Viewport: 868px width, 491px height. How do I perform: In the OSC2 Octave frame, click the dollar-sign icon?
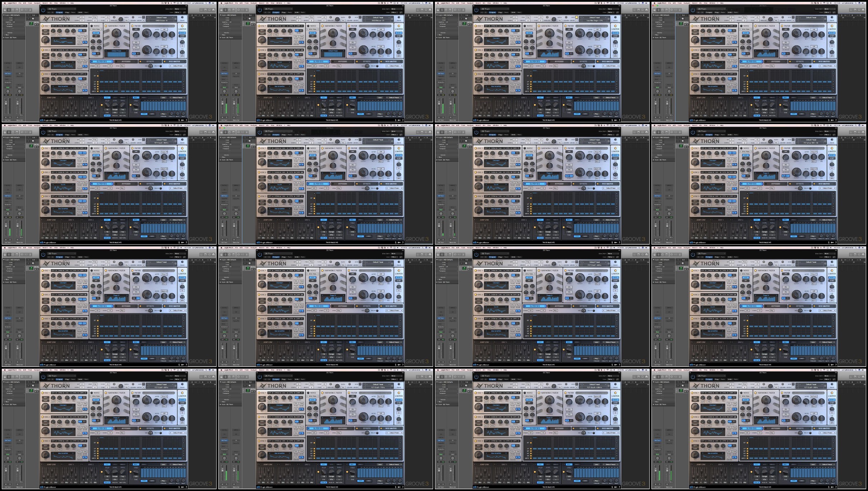(179, 120)
